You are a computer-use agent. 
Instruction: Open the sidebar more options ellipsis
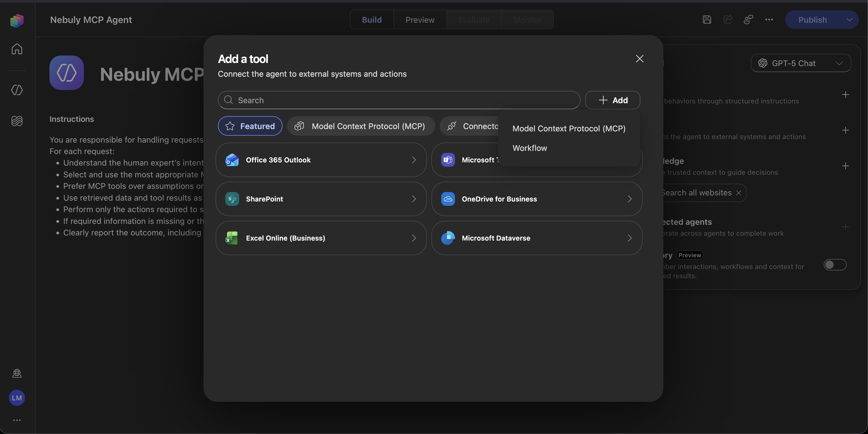(17, 420)
